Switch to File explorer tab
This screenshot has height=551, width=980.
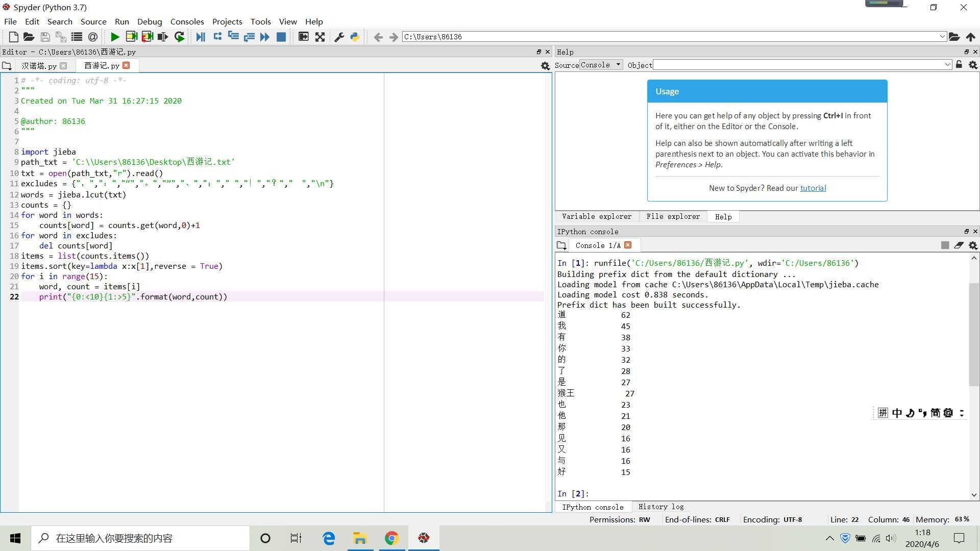point(673,216)
